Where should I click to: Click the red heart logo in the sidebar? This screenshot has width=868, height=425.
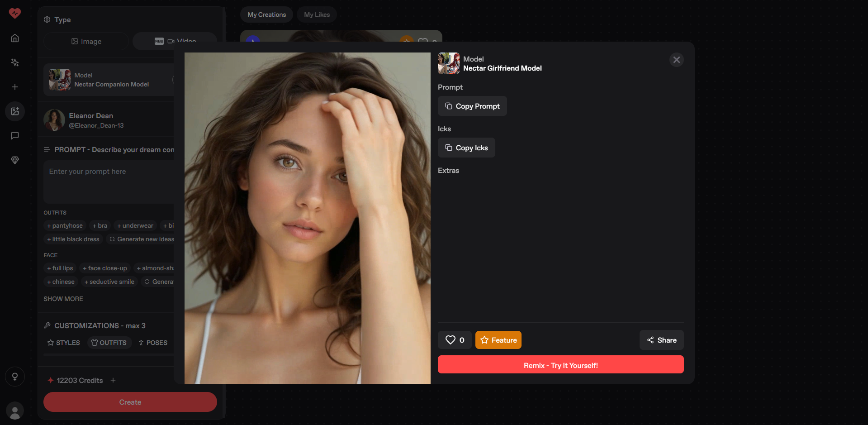(x=15, y=13)
